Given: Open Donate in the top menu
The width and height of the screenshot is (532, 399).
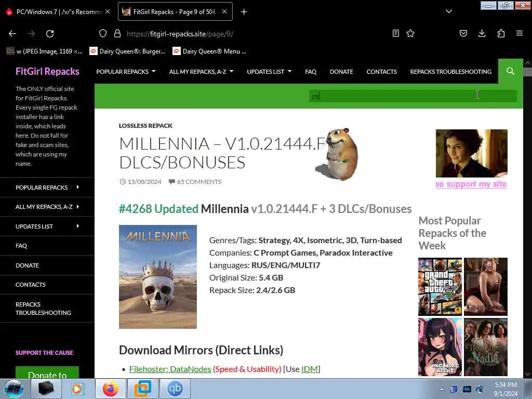Looking at the screenshot, I should [x=341, y=72].
